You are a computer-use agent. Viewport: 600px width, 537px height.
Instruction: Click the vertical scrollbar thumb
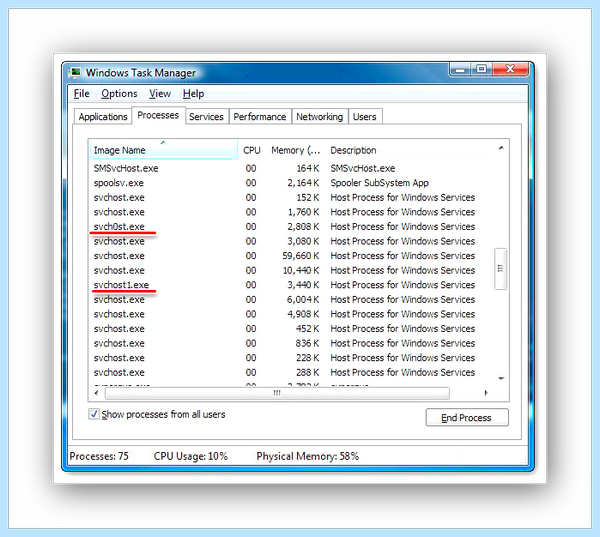501,269
